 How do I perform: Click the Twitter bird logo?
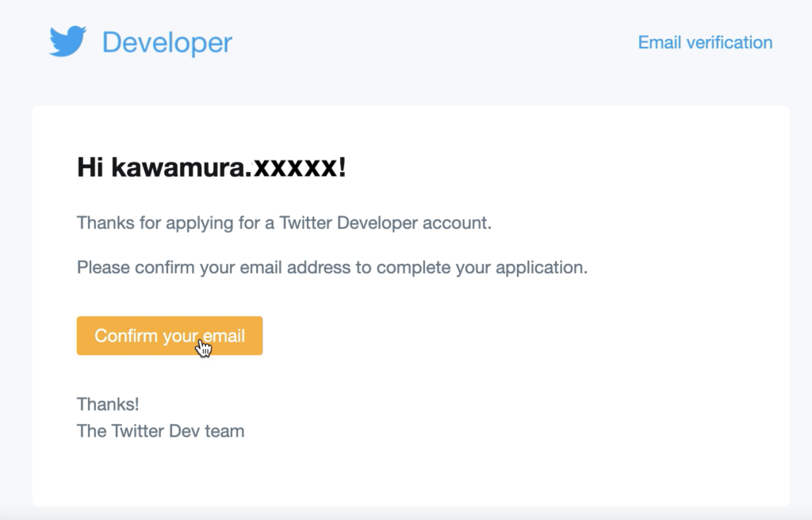coord(68,41)
